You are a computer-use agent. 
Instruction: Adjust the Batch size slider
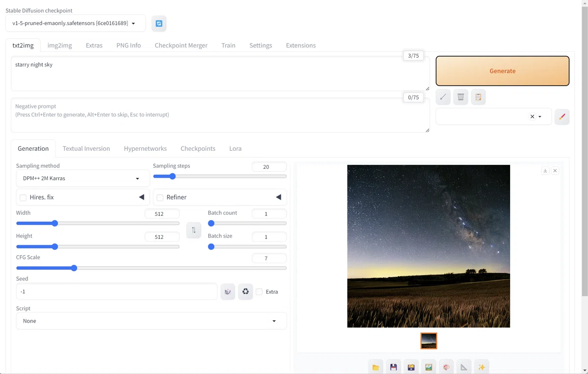tap(247, 247)
